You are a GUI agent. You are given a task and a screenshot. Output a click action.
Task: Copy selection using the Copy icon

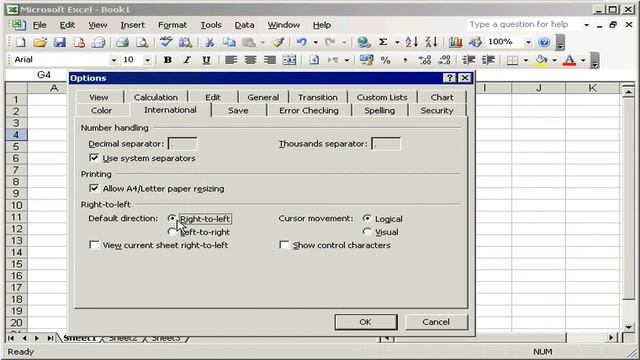[229, 42]
